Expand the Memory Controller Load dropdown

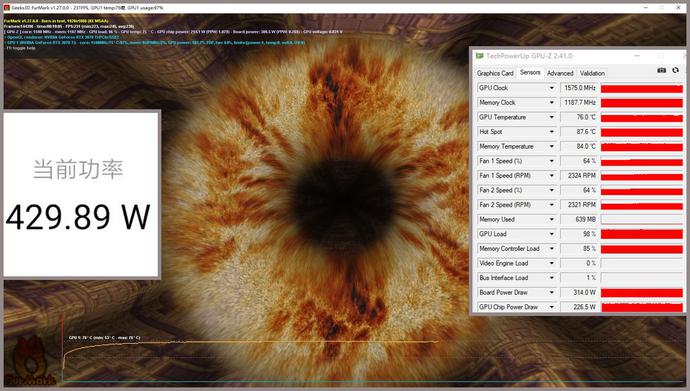[x=551, y=248]
